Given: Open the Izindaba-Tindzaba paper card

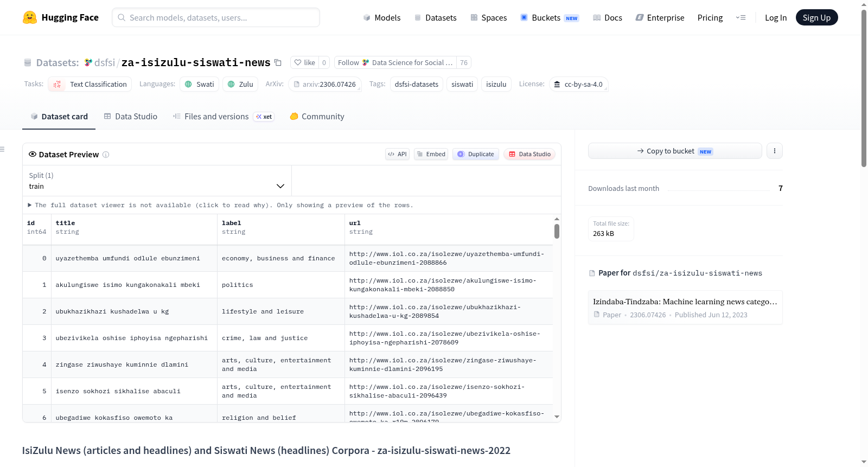Looking at the screenshot, I should [685, 307].
